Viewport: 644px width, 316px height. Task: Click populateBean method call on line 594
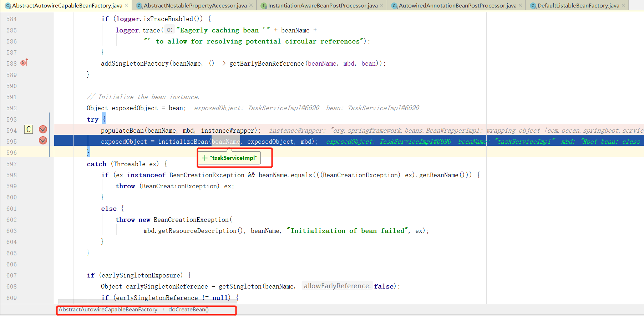[x=122, y=131]
